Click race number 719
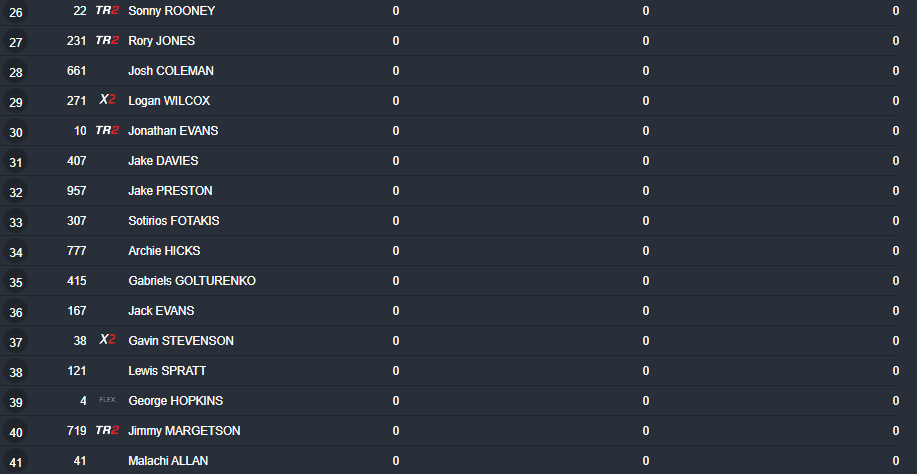The image size is (917, 474). pos(77,431)
